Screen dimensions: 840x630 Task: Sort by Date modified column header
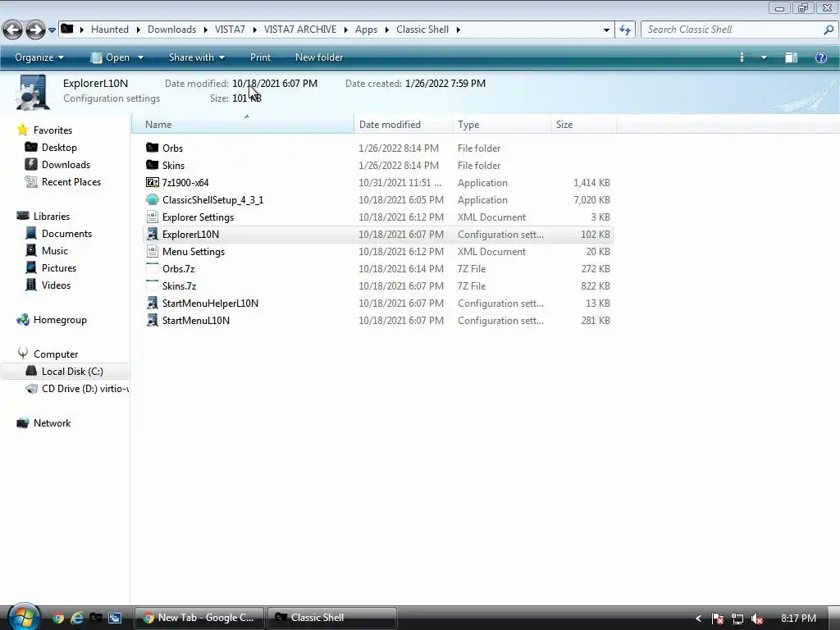click(x=404, y=125)
